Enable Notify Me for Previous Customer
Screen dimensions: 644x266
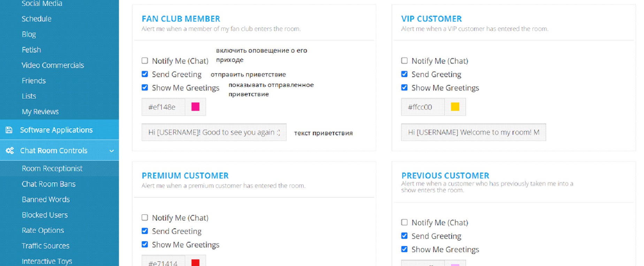404,222
